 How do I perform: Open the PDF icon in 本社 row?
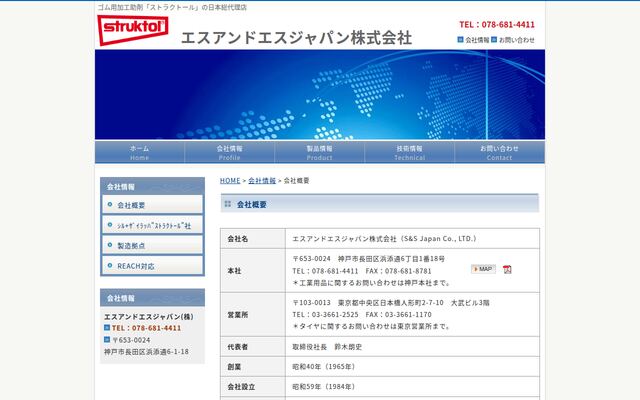pyautogui.click(x=507, y=269)
